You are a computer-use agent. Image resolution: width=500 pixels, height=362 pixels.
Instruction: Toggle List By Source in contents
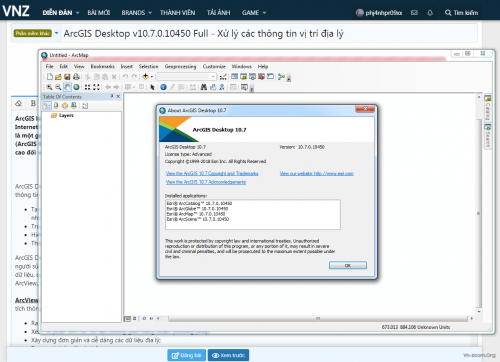pyautogui.click(x=56, y=106)
